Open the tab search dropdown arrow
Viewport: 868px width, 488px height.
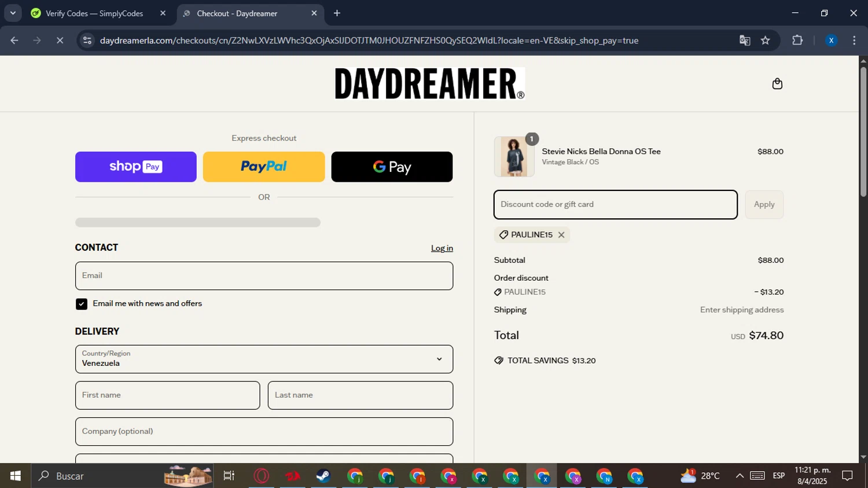[13, 13]
